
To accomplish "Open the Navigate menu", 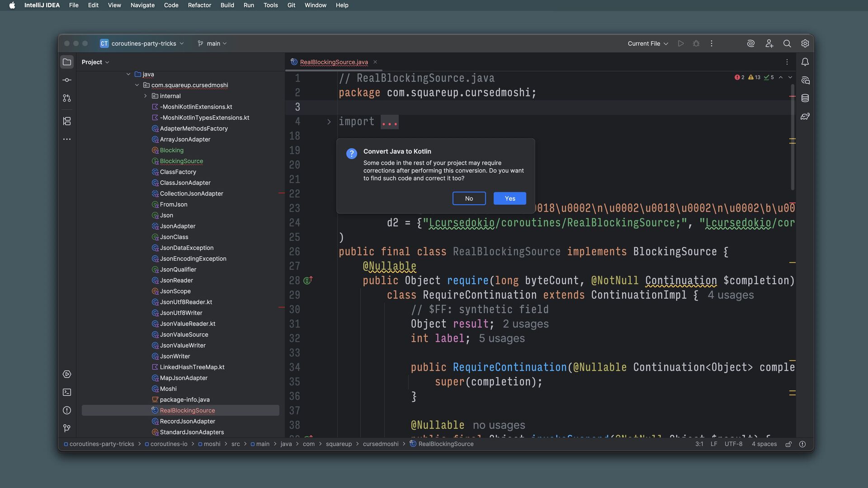I will pyautogui.click(x=142, y=5).
